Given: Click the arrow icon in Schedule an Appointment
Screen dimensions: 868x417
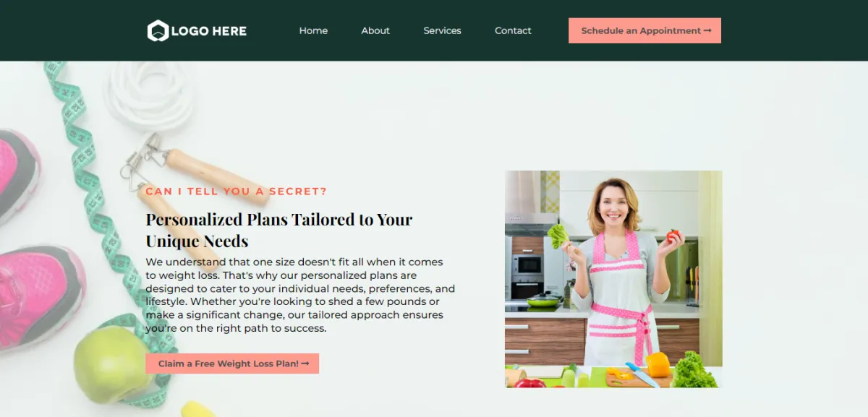Looking at the screenshot, I should pos(707,30).
